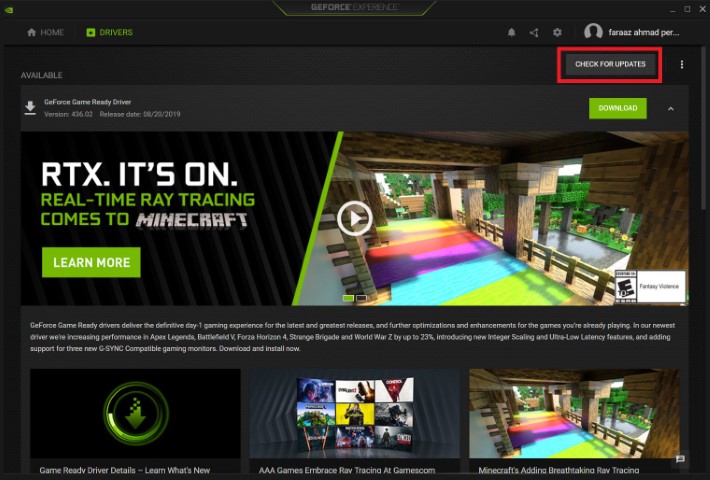The width and height of the screenshot is (710, 480).
Task: Switch to the Drivers tab
Action: coord(110,32)
